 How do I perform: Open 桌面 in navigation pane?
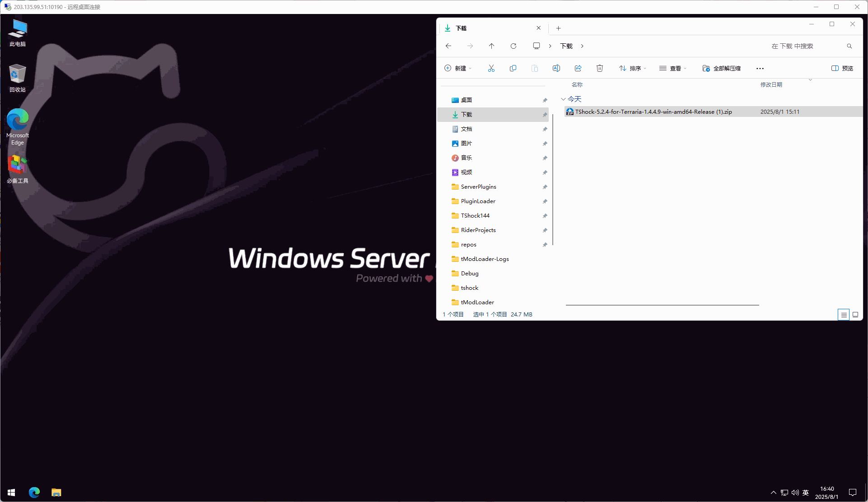(x=493, y=100)
